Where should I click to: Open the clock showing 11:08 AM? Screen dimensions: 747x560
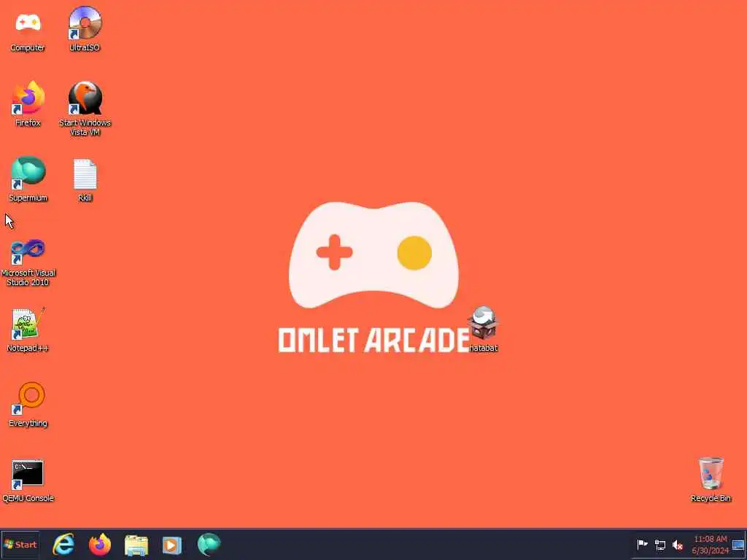point(711,544)
